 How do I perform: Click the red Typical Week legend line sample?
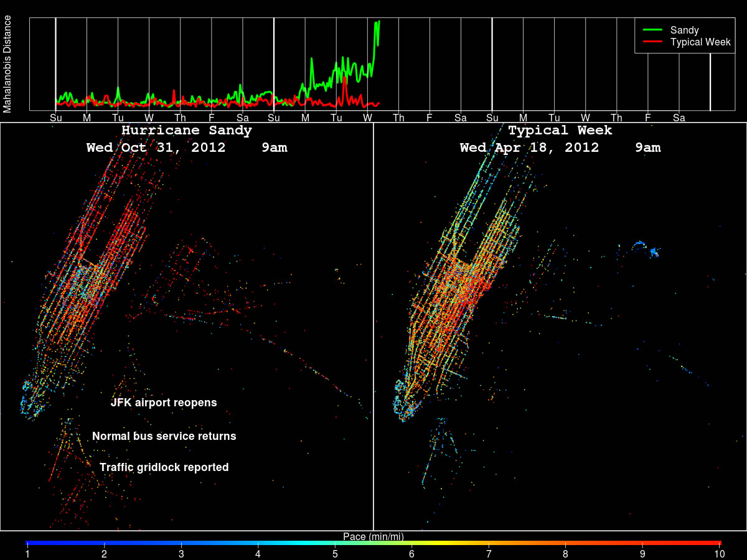coord(652,42)
